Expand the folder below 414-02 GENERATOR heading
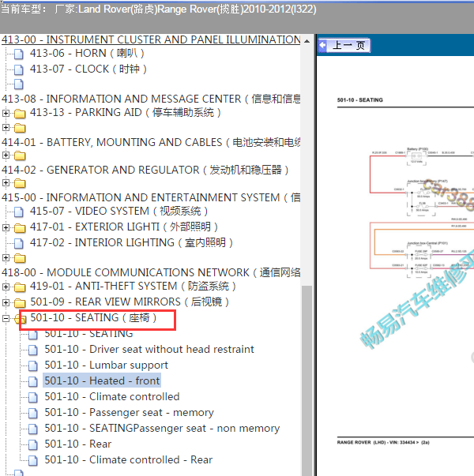474x476 pixels. click(x=6, y=183)
